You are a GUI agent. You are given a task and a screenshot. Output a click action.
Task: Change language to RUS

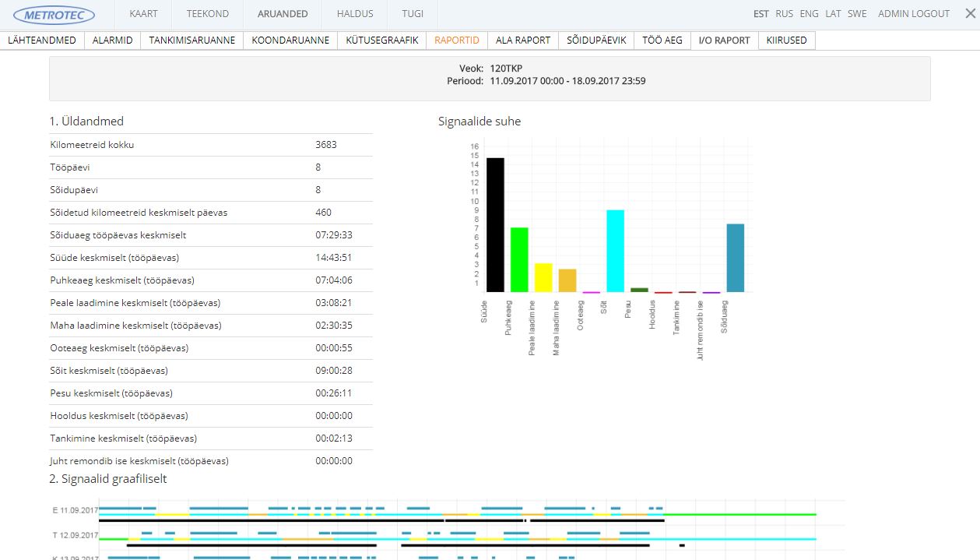[x=784, y=14]
